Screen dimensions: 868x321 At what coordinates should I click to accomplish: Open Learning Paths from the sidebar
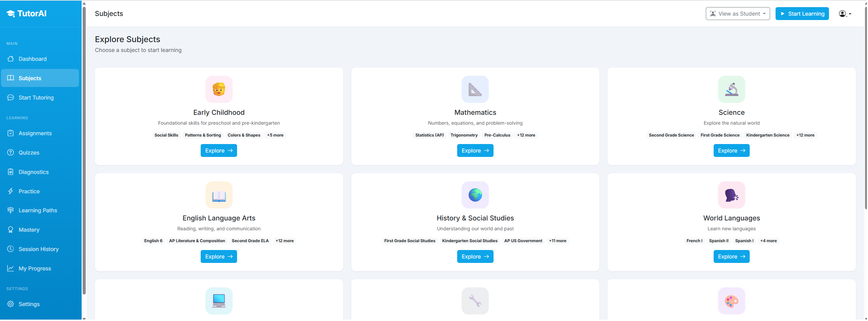pyautogui.click(x=38, y=210)
